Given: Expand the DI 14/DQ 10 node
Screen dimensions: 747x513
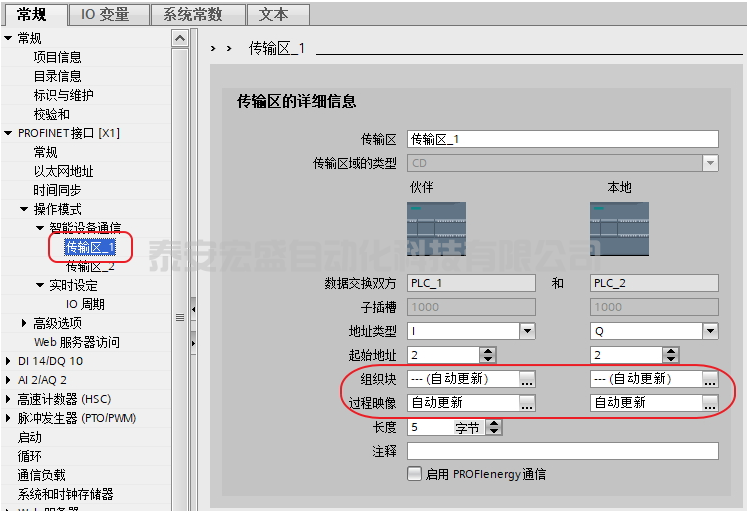Looking at the screenshot, I should (x=9, y=361).
